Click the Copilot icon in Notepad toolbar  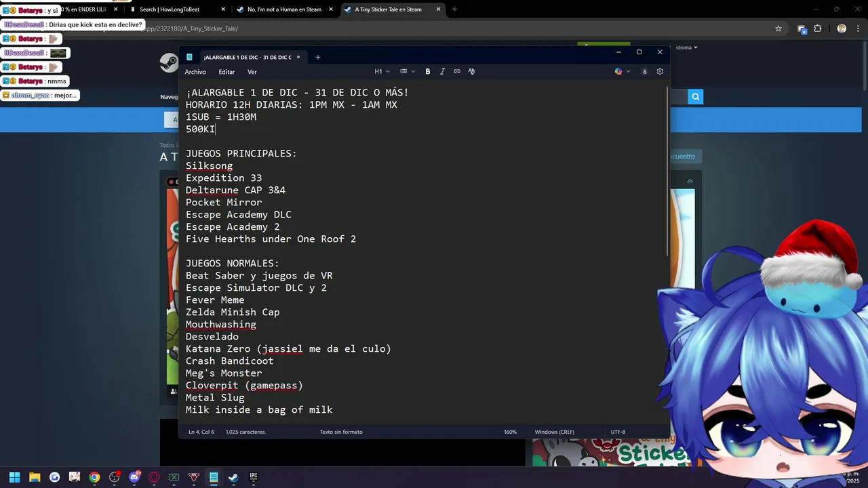pyautogui.click(x=618, y=72)
